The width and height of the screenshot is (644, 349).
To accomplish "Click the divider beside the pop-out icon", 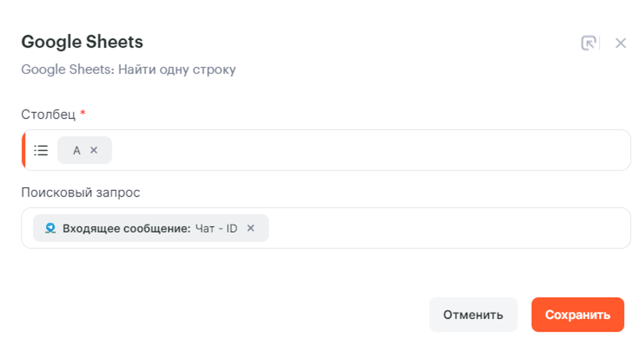I will click(x=600, y=43).
